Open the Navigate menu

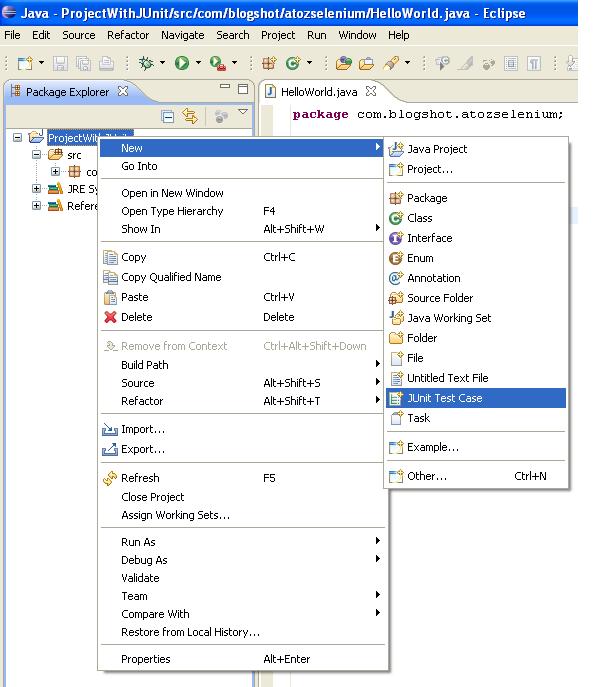tap(182, 35)
